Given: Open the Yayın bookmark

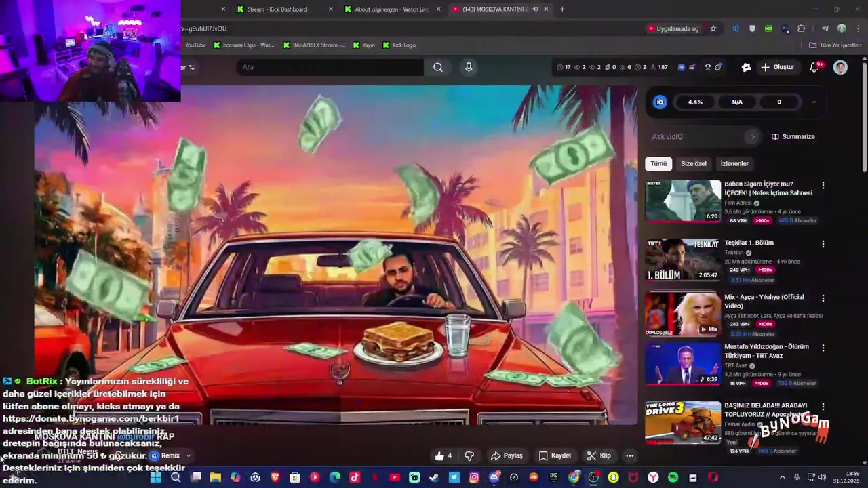Looking at the screenshot, I should tap(363, 45).
